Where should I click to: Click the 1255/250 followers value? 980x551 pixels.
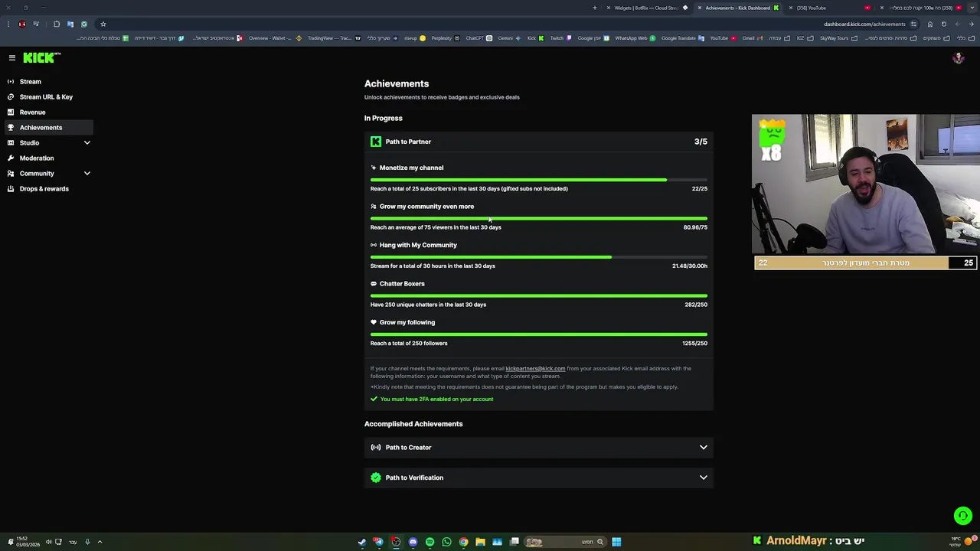(694, 344)
